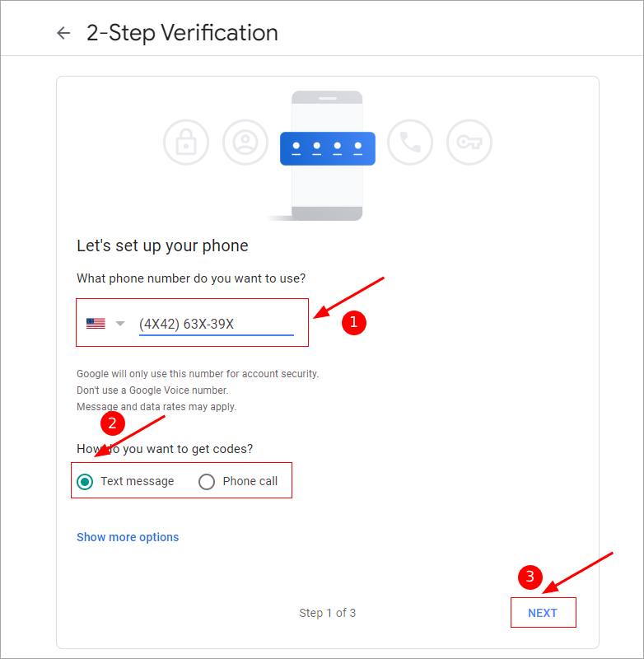Image resolution: width=644 pixels, height=659 pixels.
Task: Choose the Phone call label option
Action: [250, 481]
